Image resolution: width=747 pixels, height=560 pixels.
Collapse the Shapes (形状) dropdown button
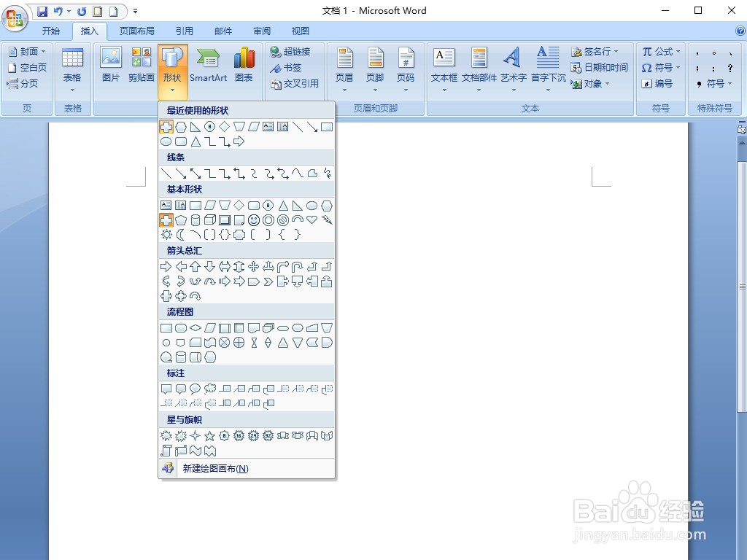172,71
